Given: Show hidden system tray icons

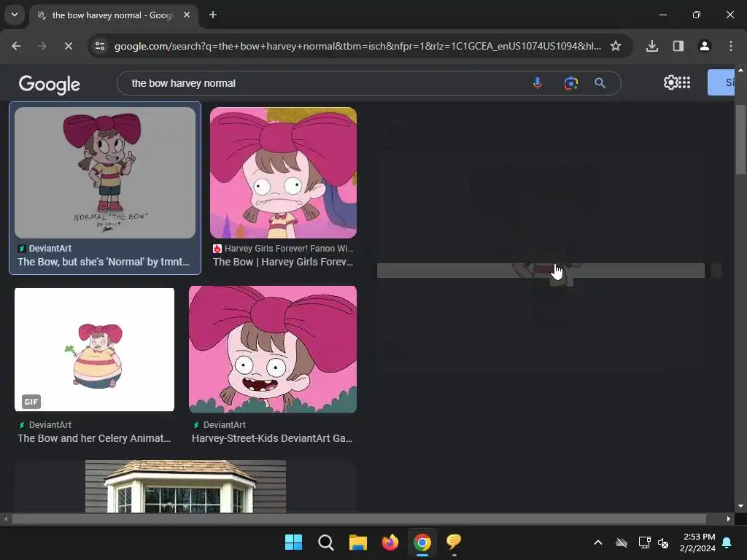Looking at the screenshot, I should (x=598, y=542).
